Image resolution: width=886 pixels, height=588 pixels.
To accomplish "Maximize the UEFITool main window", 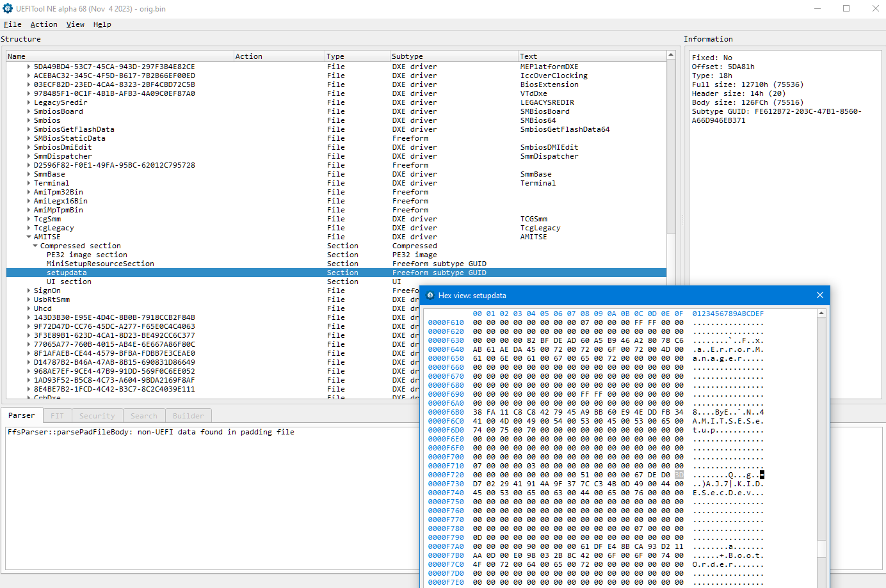I will point(846,9).
